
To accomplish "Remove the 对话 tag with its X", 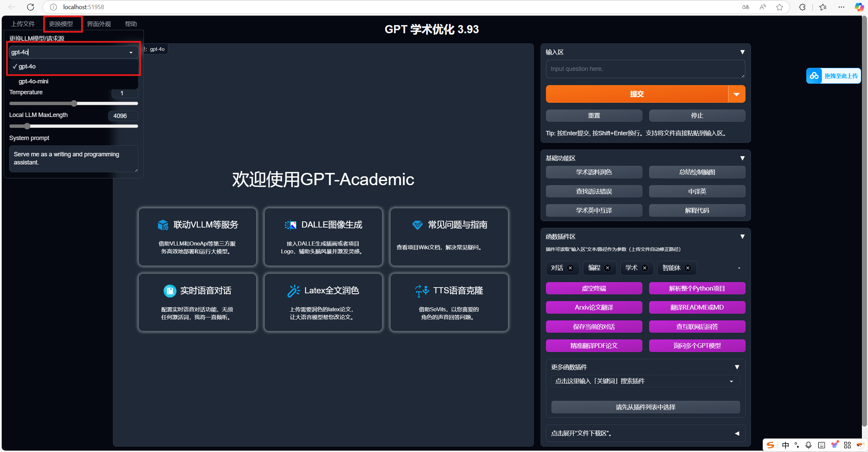I will point(570,268).
